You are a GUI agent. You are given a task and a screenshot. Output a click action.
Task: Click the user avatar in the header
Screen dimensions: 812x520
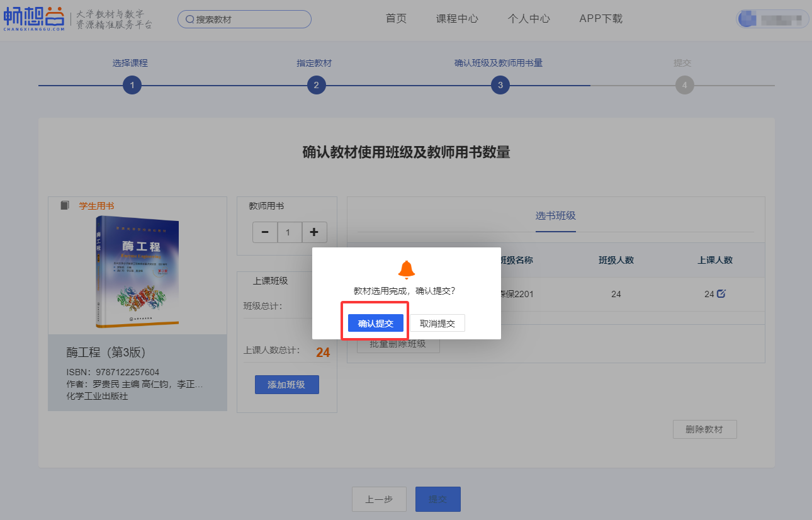[x=748, y=19]
